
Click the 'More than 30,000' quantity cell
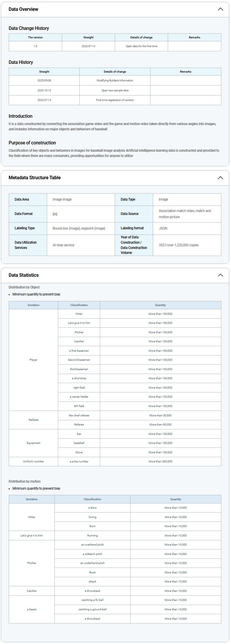point(160,416)
